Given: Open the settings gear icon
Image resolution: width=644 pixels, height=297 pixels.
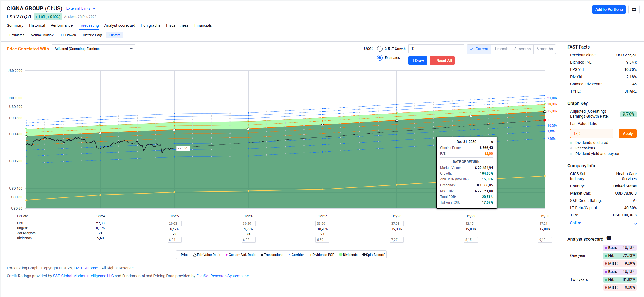Looking at the screenshot, I should (x=634, y=9).
